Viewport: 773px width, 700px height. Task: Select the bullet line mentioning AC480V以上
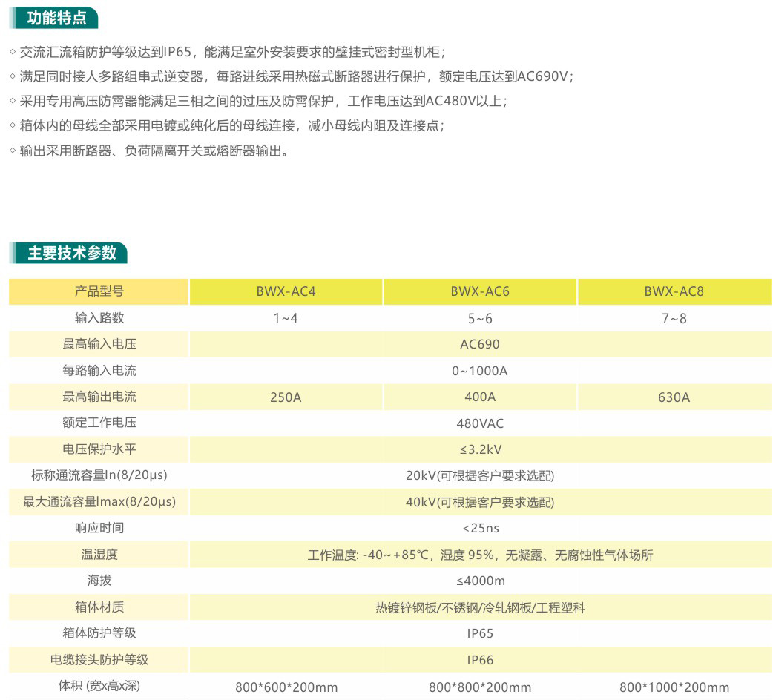click(x=258, y=101)
